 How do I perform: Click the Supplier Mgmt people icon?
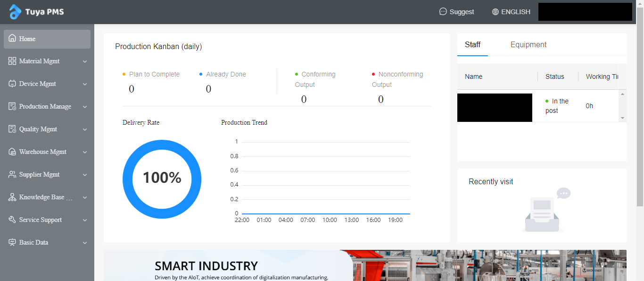pos(12,174)
